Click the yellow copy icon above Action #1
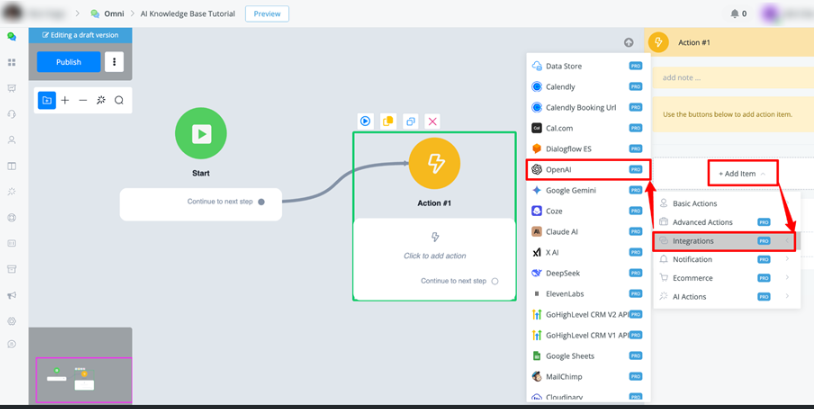Viewport: 814px width, 409px height. pos(388,121)
